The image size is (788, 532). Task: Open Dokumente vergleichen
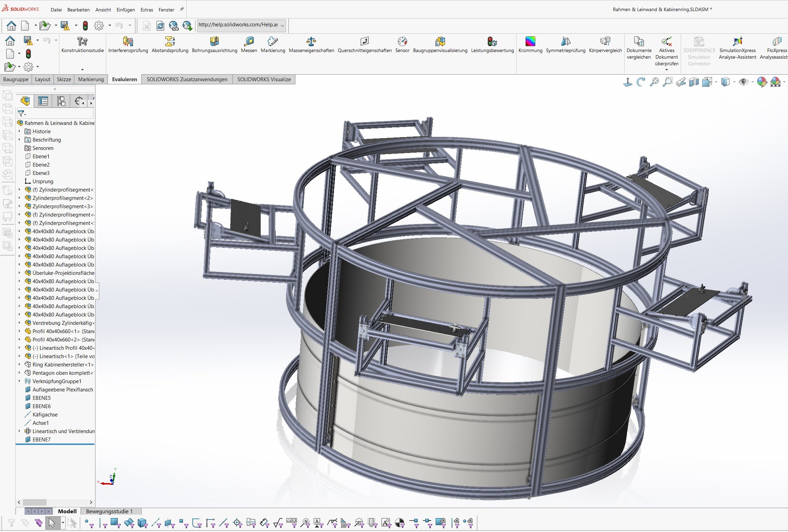tap(639, 49)
